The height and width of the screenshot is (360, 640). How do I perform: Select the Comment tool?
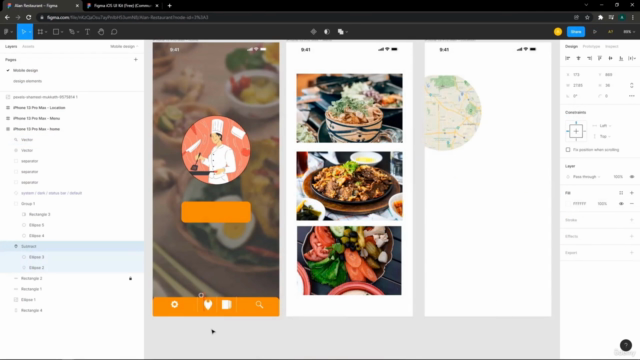click(114, 32)
